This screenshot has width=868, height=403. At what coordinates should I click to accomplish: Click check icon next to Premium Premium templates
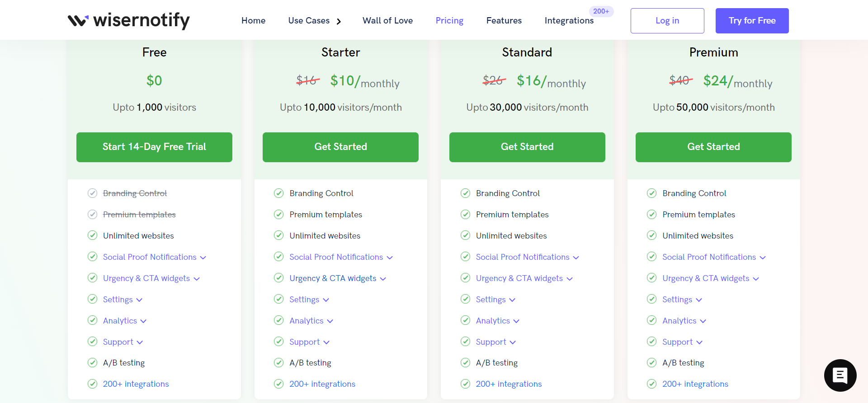651,214
